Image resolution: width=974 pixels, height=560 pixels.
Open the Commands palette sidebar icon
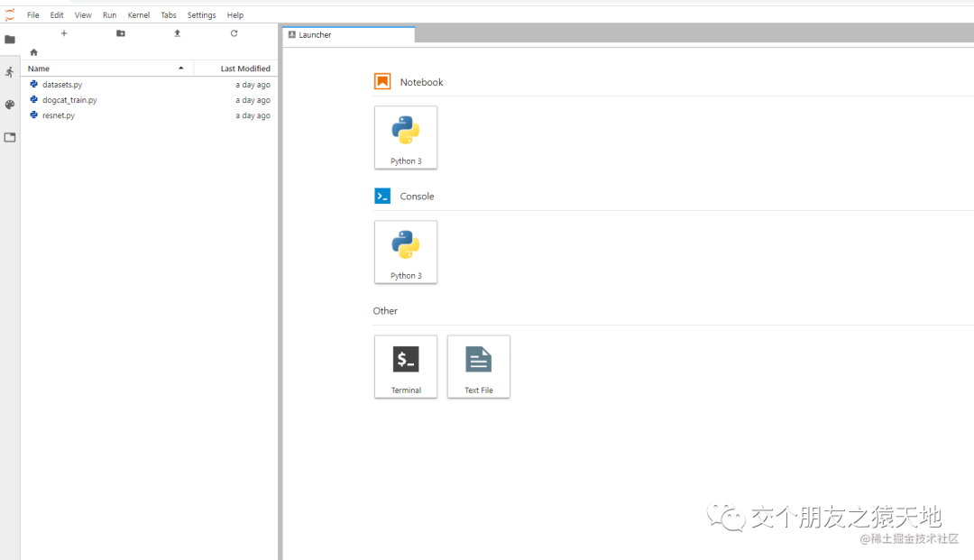pyautogui.click(x=10, y=105)
